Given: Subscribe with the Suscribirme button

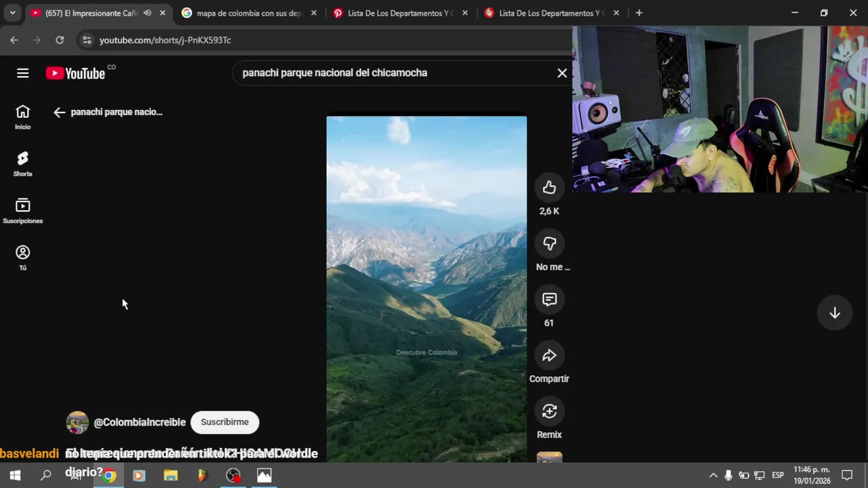Looking at the screenshot, I should (224, 422).
